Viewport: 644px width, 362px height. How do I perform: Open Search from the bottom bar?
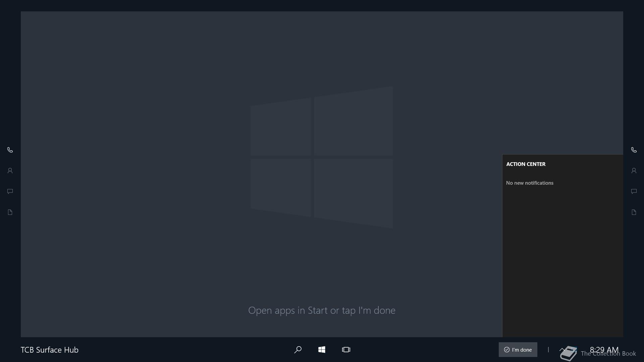pos(298,350)
